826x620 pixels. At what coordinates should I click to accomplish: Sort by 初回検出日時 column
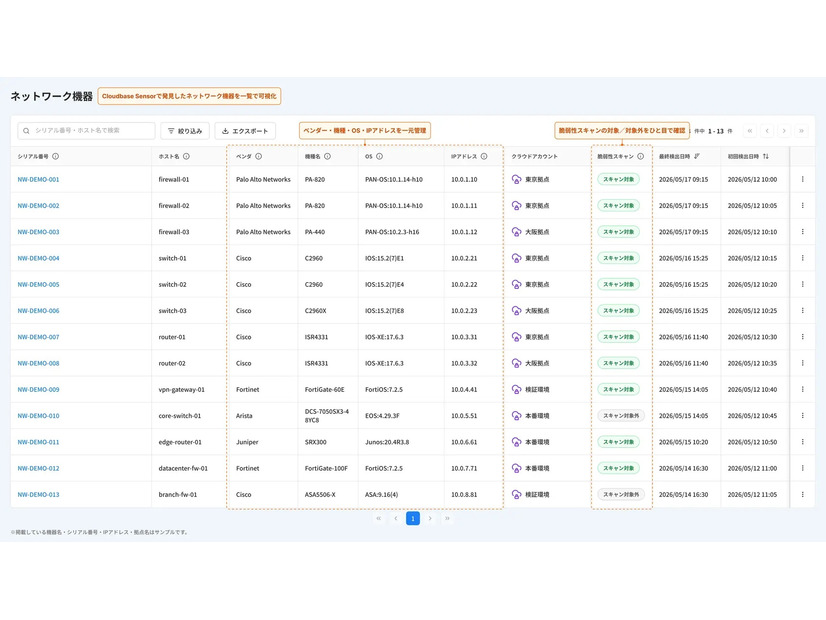[x=766, y=156]
